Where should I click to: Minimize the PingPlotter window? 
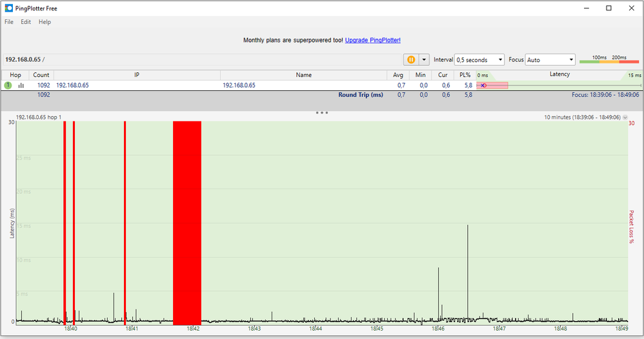(587, 8)
